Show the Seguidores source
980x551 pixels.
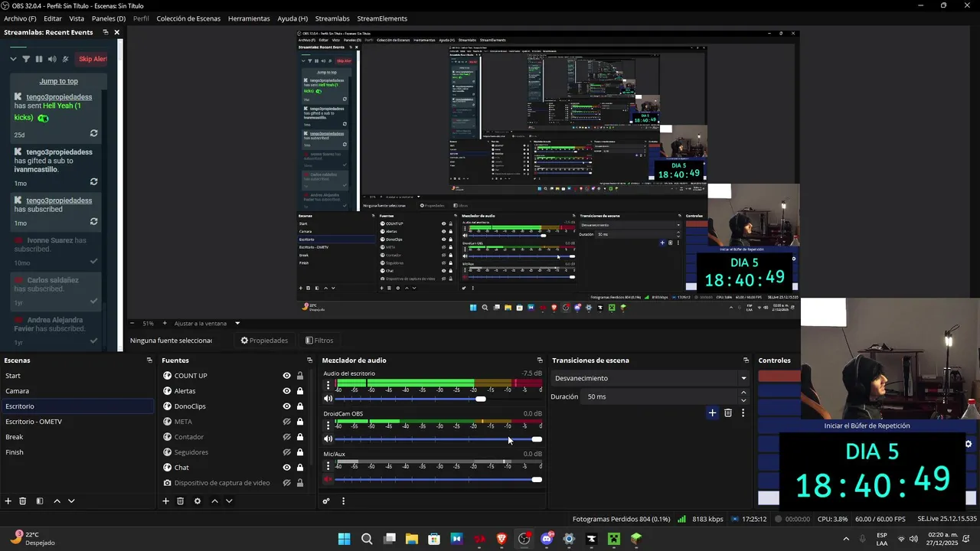(287, 452)
